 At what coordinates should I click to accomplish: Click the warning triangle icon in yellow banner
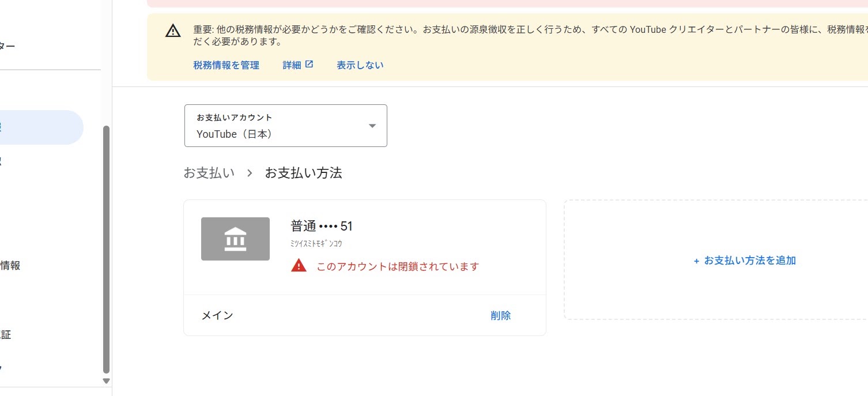pyautogui.click(x=173, y=31)
